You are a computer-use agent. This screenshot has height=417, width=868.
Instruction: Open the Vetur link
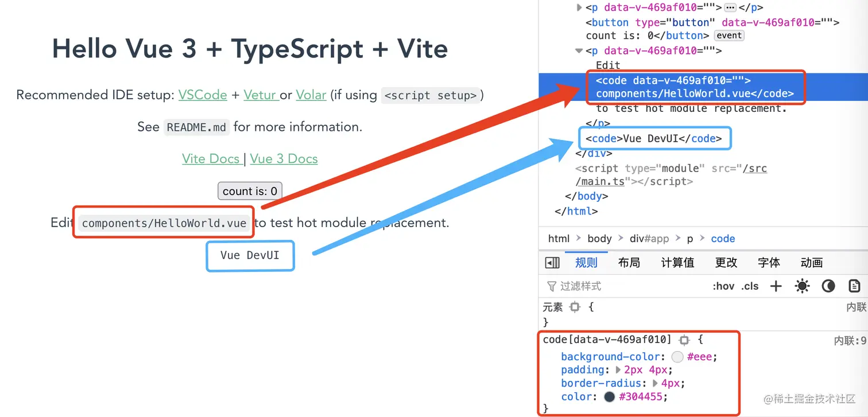[x=260, y=95]
